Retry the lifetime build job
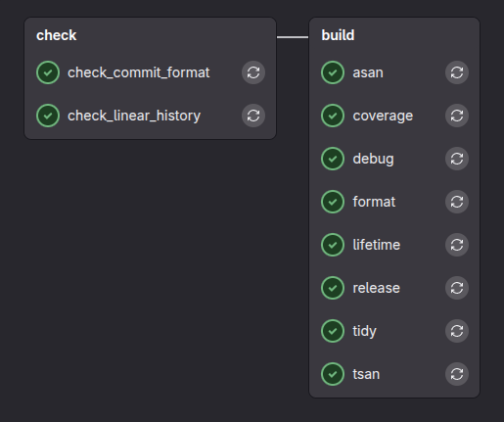The image size is (504, 422). [457, 245]
